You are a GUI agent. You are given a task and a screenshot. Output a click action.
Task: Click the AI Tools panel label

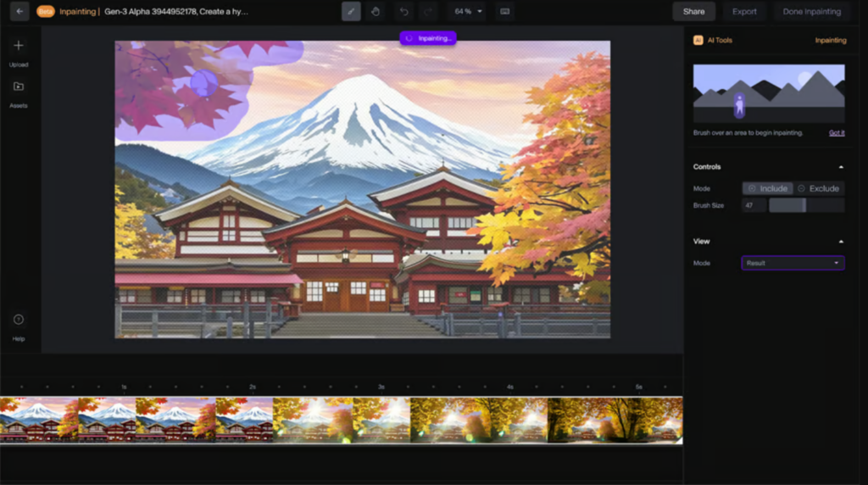tap(719, 40)
